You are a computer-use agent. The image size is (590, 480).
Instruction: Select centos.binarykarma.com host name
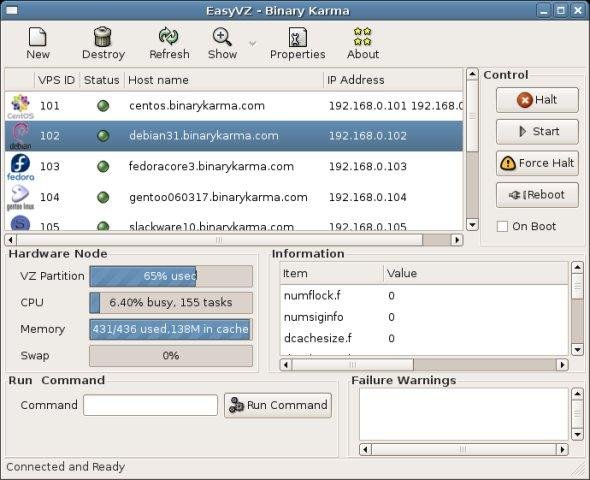pos(197,106)
